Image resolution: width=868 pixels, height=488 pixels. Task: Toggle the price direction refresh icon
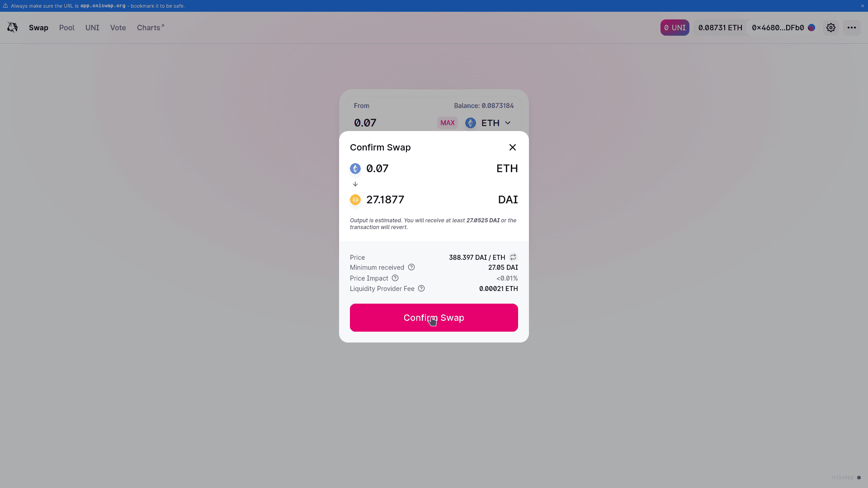tap(513, 257)
